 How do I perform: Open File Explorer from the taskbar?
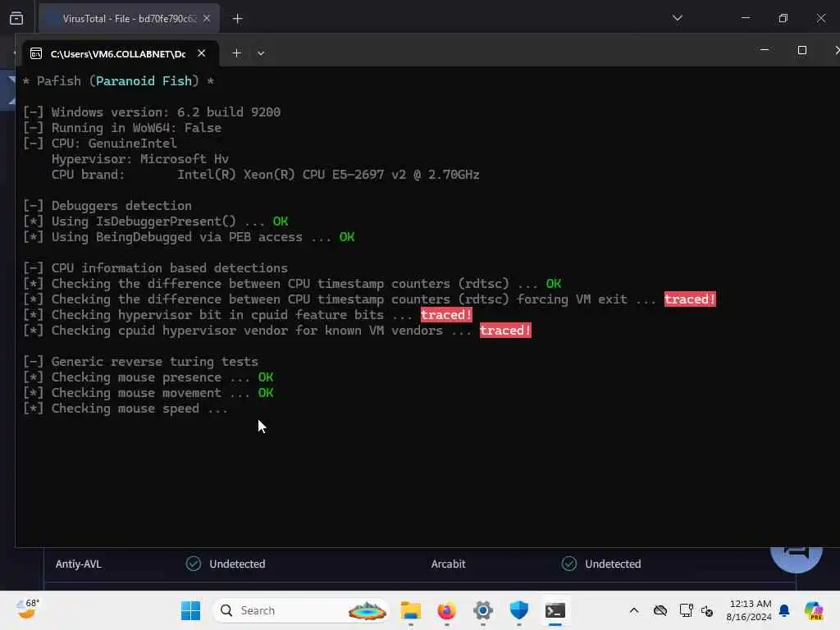[410, 610]
